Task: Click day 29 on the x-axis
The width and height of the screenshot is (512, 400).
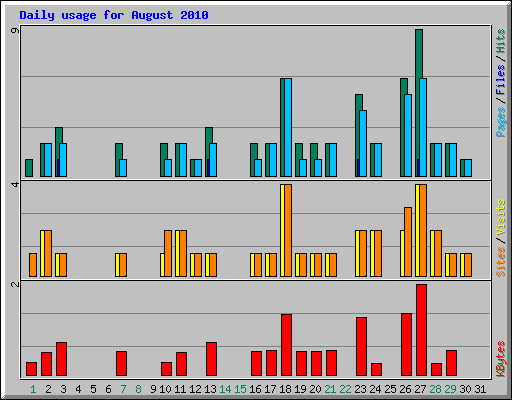Action: (450, 389)
